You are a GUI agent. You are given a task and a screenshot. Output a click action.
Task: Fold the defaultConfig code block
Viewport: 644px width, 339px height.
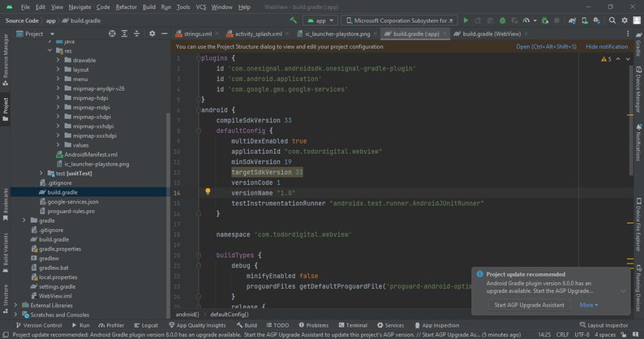(199, 131)
